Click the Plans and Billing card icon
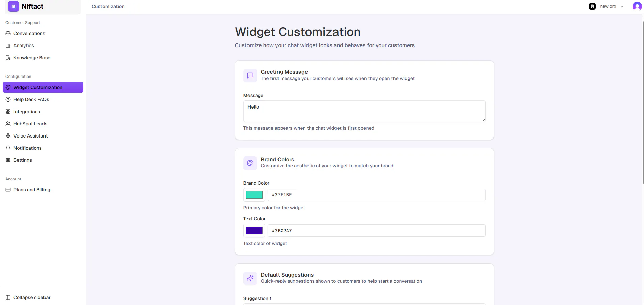This screenshot has height=305, width=644. click(x=8, y=190)
